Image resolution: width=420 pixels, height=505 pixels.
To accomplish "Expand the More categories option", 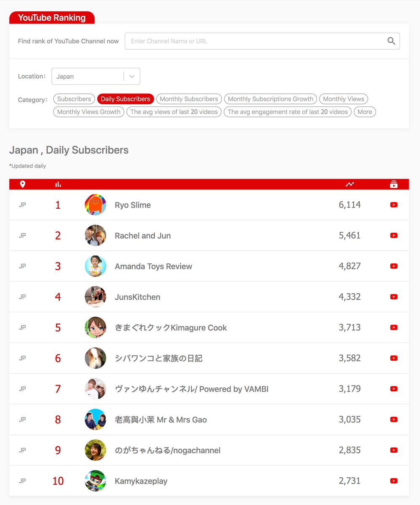I will [x=365, y=112].
